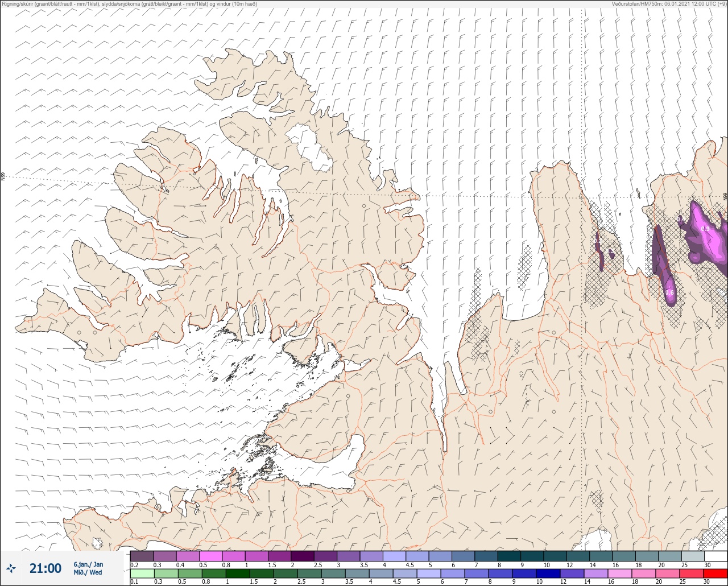This screenshot has height=586, width=728.
Task: Select the 7 swatch in the upper legend row
Action: click(x=486, y=556)
